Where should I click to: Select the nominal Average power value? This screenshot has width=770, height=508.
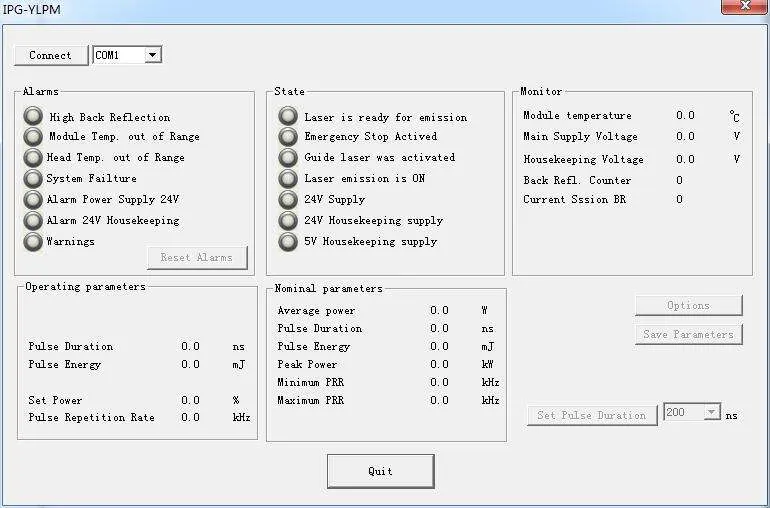(439, 310)
